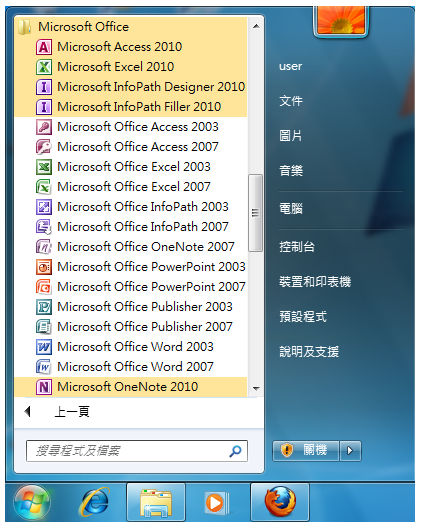Select Microsoft Office Access 2007 text
The height and width of the screenshot is (524, 423).
138,147
